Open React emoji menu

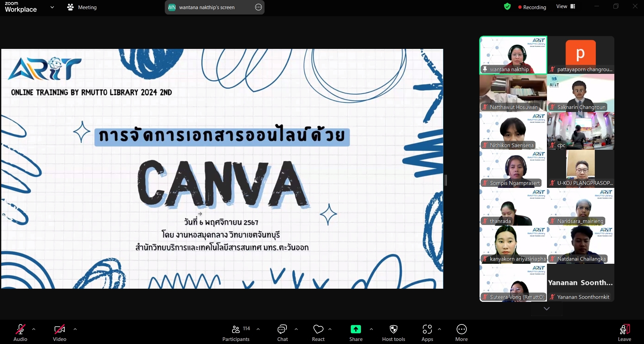tap(318, 333)
